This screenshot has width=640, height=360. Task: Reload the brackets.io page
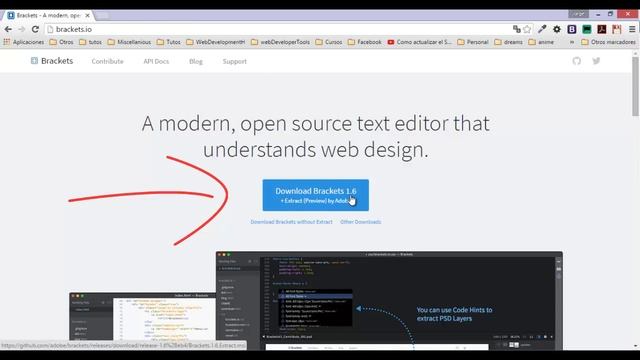[x=35, y=29]
